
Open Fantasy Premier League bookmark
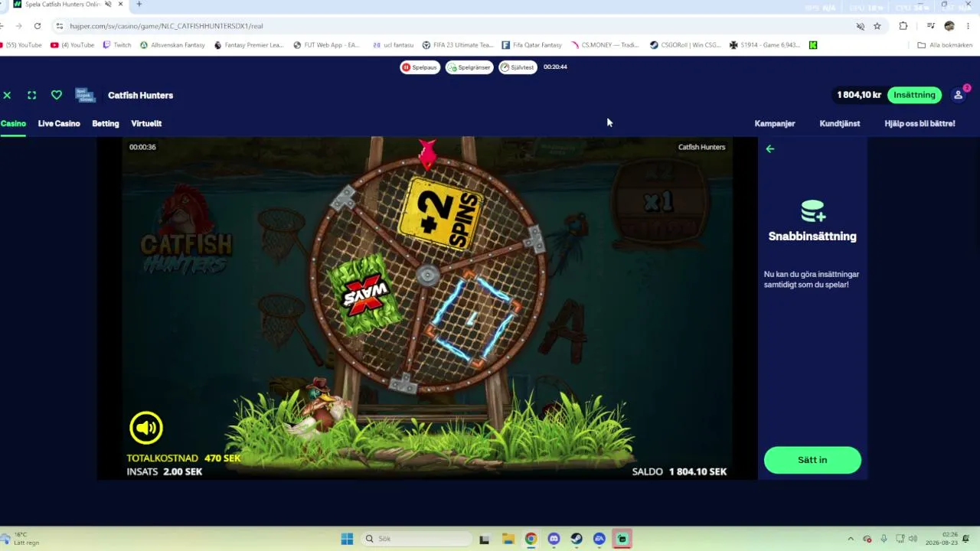coord(249,45)
